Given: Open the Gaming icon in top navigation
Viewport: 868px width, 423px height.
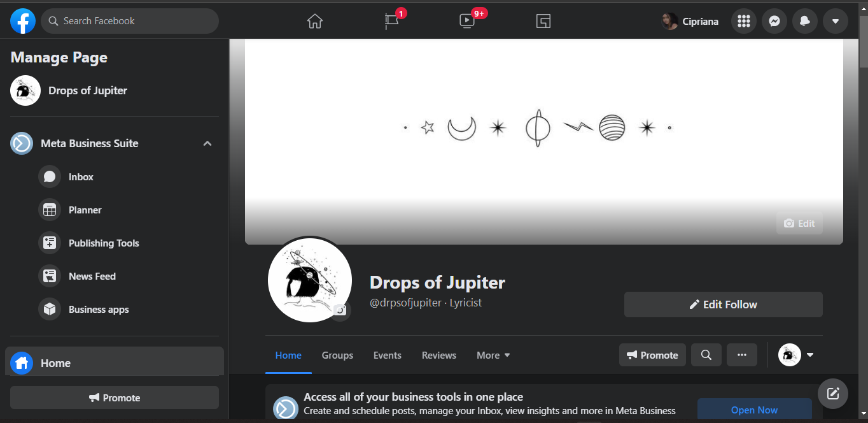Looking at the screenshot, I should [543, 21].
